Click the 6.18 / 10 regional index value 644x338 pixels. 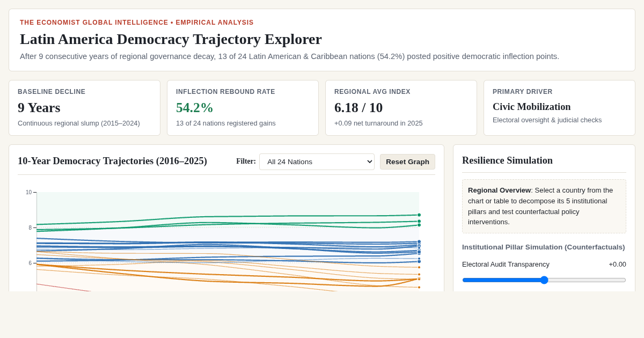(x=358, y=108)
